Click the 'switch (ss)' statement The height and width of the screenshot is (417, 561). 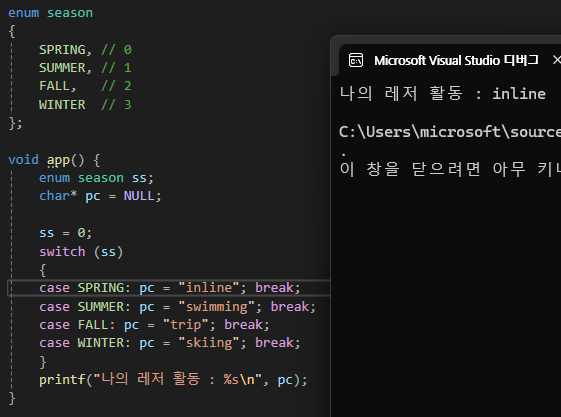(81, 251)
